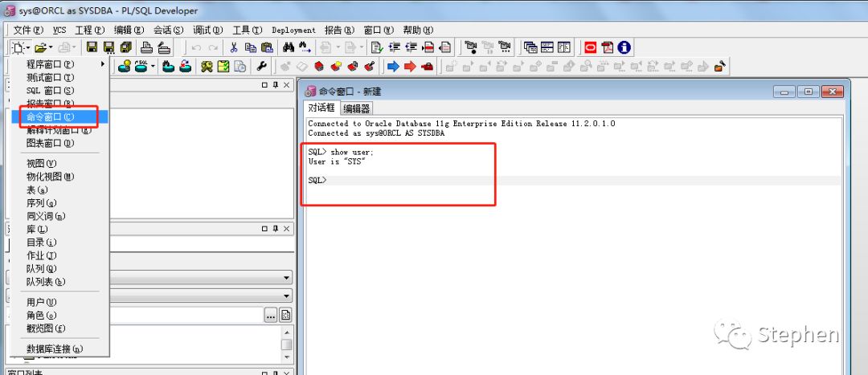This screenshot has width=868, height=375.
Task: Click the Unindent selection icon
Action: [x=411, y=47]
